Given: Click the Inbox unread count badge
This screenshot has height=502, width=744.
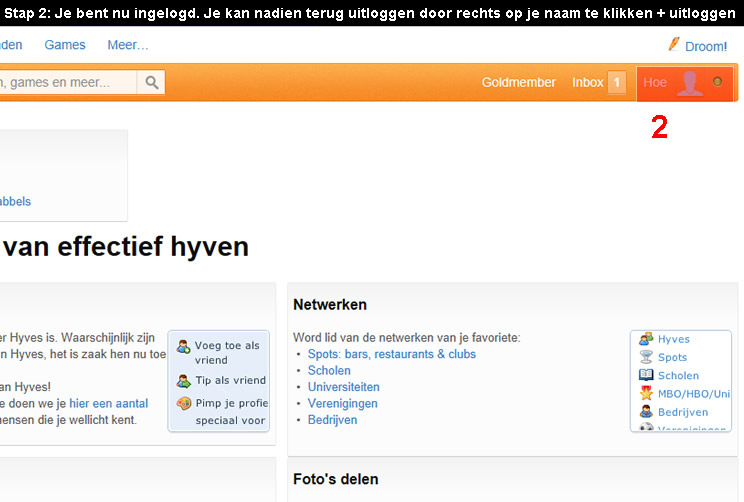Looking at the screenshot, I should (616, 83).
